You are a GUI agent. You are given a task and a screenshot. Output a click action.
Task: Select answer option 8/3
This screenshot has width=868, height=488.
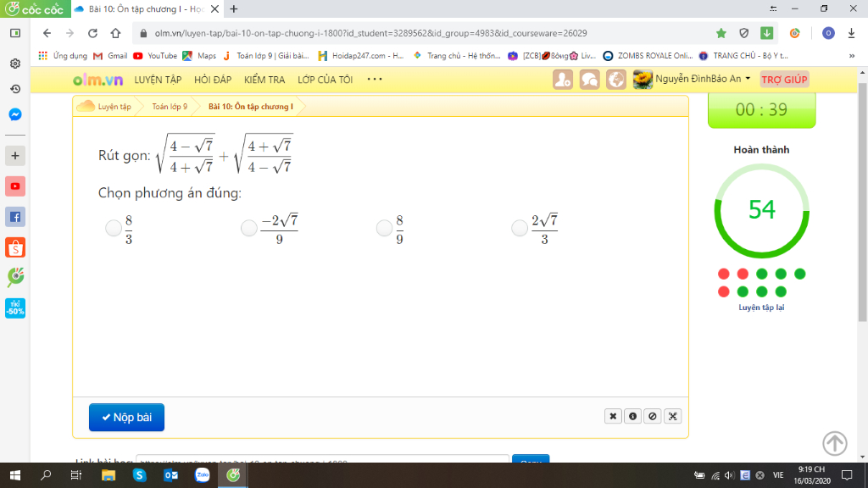click(114, 228)
